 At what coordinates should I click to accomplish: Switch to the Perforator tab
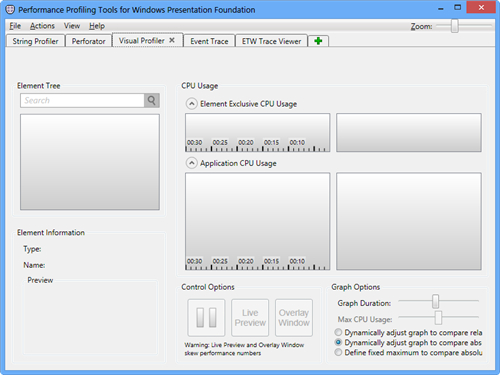point(88,41)
